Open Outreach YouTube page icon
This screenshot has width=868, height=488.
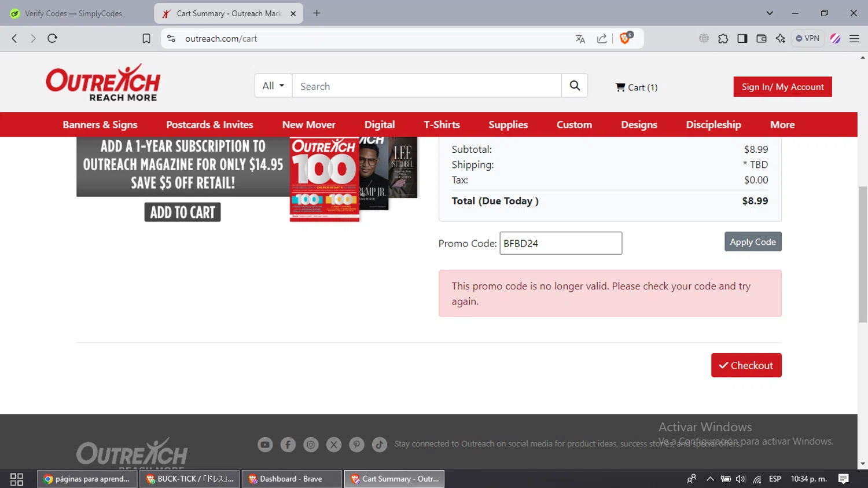pyautogui.click(x=265, y=445)
